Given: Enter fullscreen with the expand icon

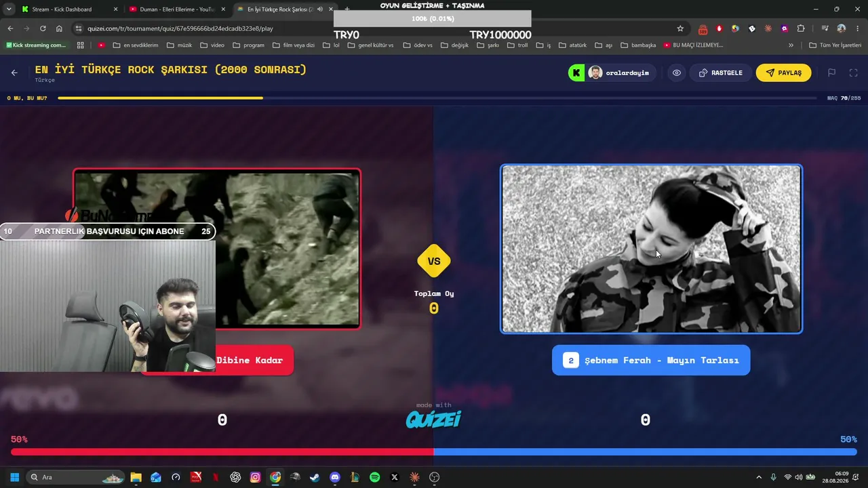Looking at the screenshot, I should click(854, 73).
